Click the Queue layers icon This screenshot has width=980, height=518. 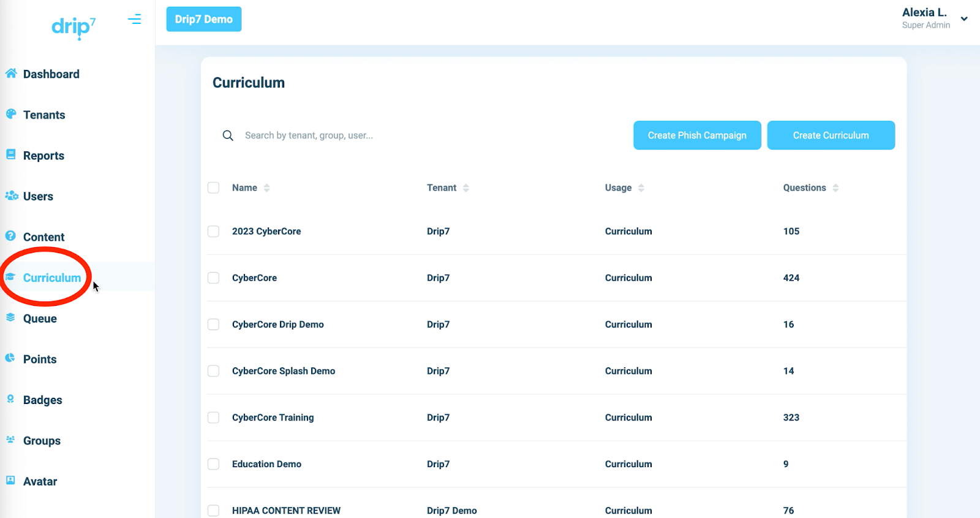10,318
